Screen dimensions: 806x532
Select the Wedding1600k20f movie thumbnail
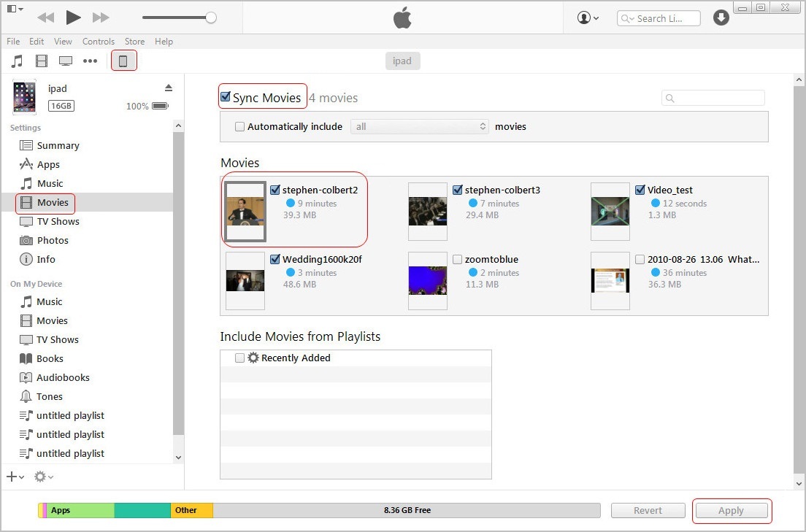[245, 281]
